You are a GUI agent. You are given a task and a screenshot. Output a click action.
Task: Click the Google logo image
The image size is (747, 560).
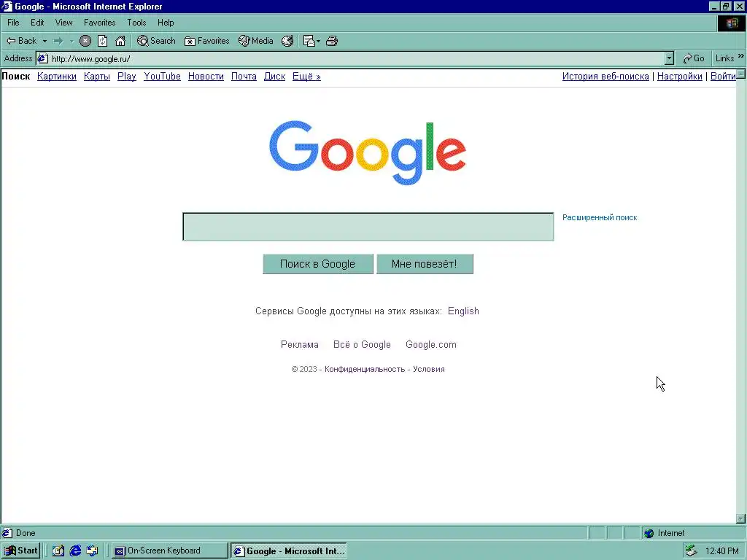(x=368, y=152)
